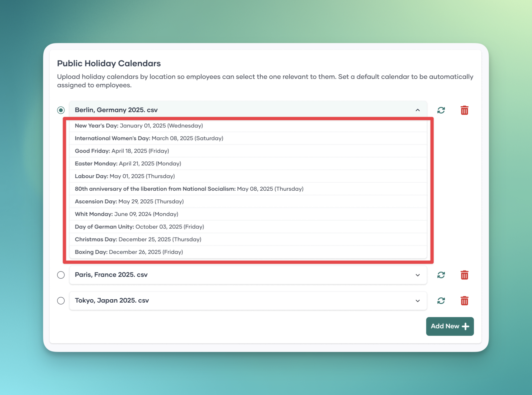532x395 pixels.
Task: Delete the Paris, France 2025 calendar
Action: click(464, 275)
